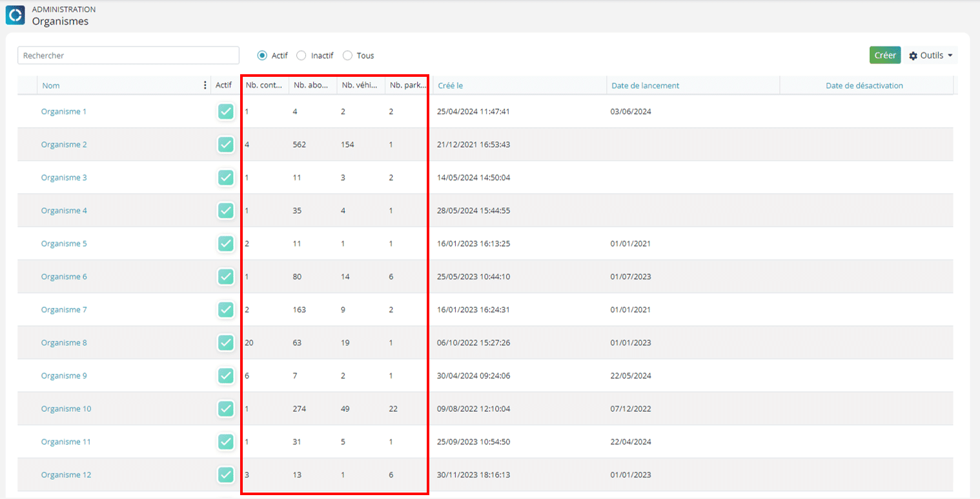This screenshot has width=980, height=499.
Task: Open the Organisme 8 link
Action: [64, 343]
